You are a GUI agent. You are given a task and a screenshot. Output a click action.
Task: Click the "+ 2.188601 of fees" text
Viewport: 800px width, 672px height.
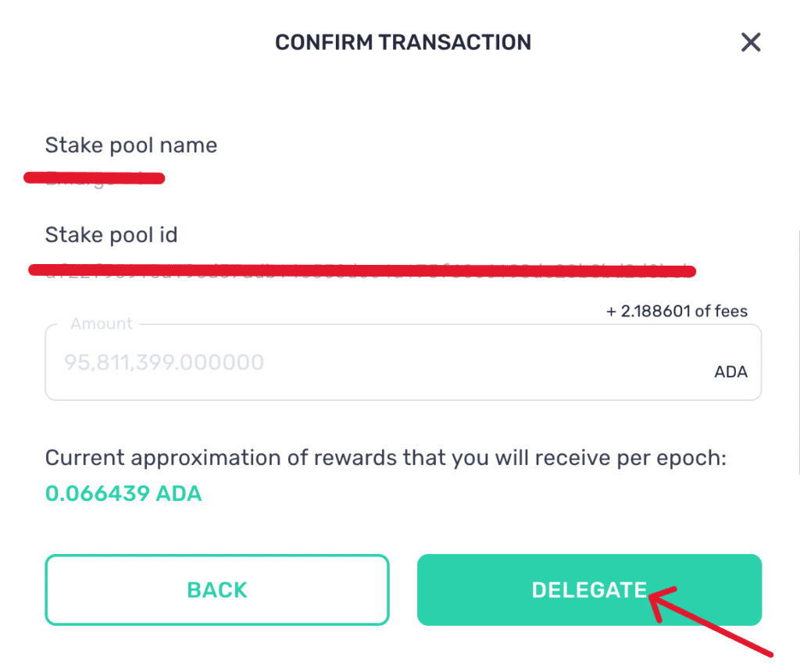pyautogui.click(x=677, y=311)
